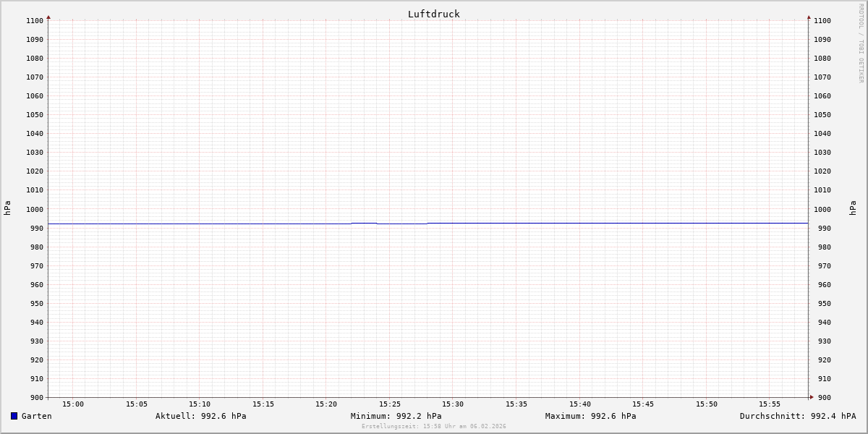Click the 15:30 time axis label
The width and height of the screenshot is (868, 434).
click(x=453, y=404)
